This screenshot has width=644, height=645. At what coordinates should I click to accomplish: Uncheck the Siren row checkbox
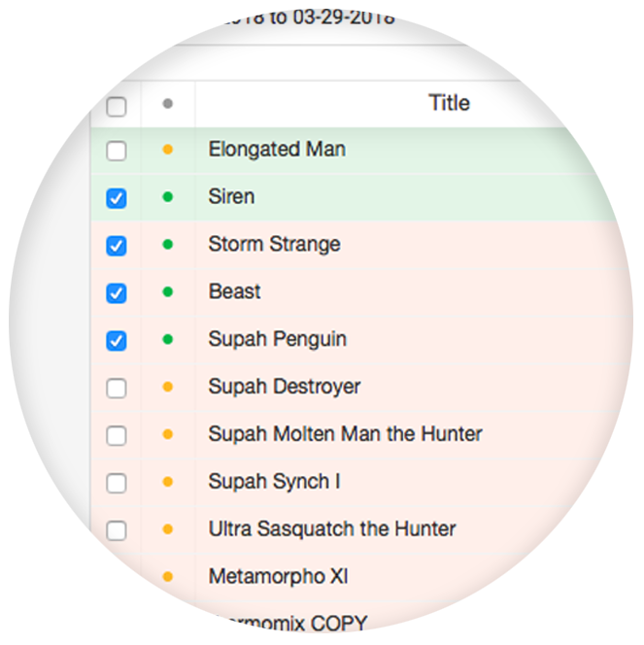(117, 198)
